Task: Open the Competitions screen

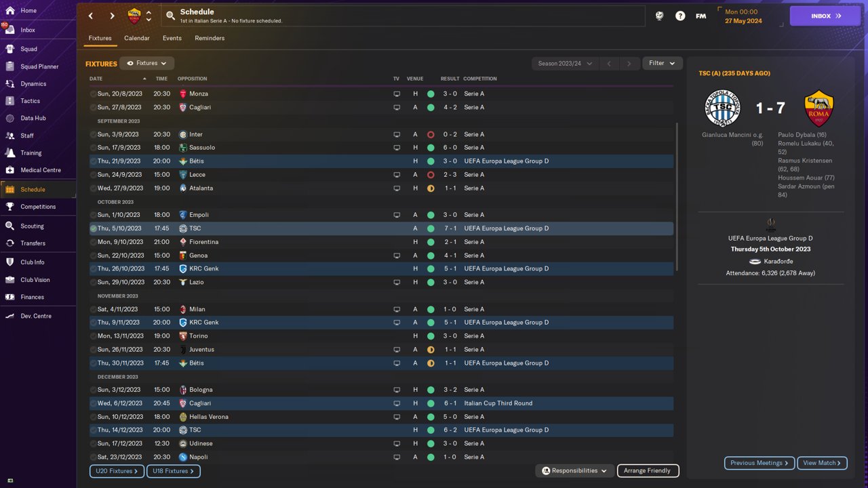Action: coord(38,207)
